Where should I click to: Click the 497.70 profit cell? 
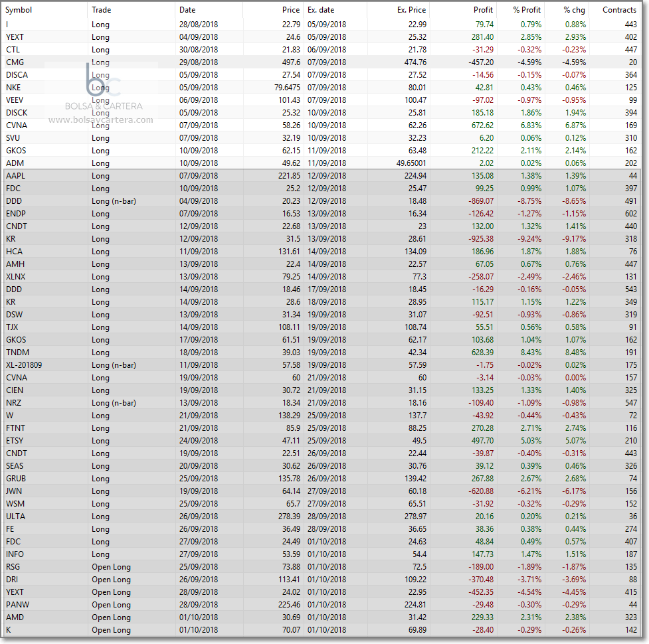(482, 440)
